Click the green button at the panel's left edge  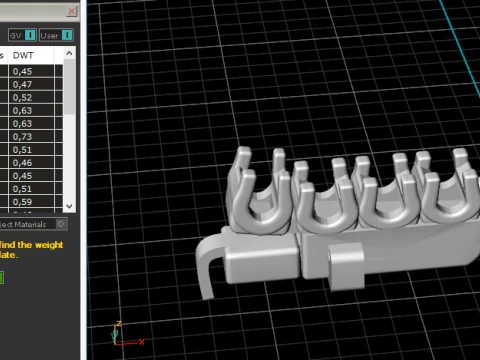click(x=1, y=277)
